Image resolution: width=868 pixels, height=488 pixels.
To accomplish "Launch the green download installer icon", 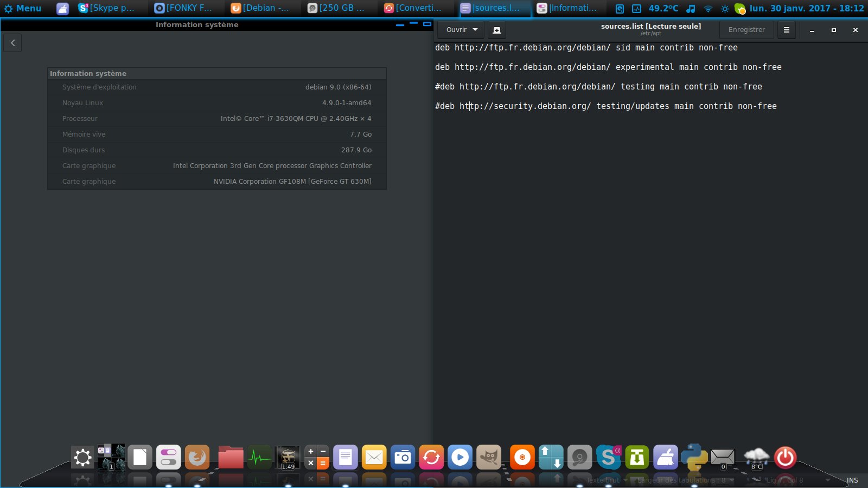I will (637, 458).
